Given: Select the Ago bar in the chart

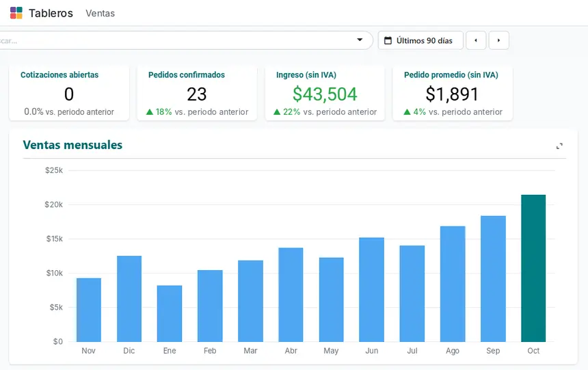Looking at the screenshot, I should 453,284.
